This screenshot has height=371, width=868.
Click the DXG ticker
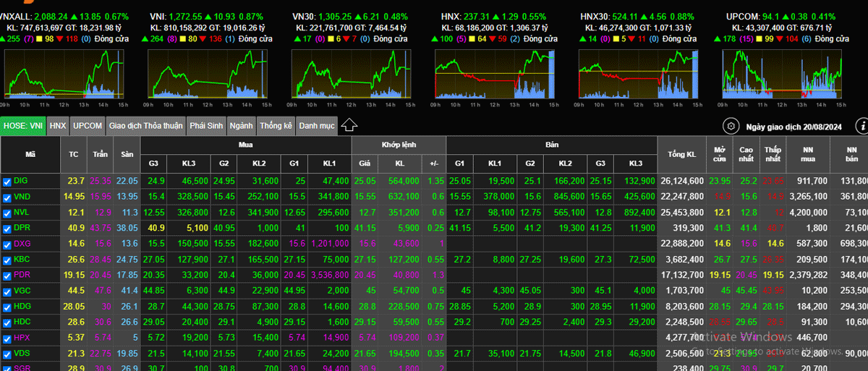click(22, 244)
